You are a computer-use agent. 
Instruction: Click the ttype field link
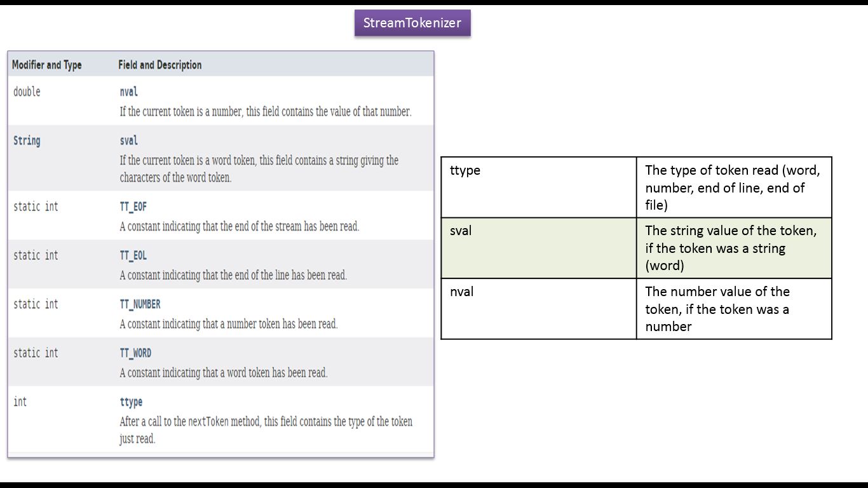(131, 402)
